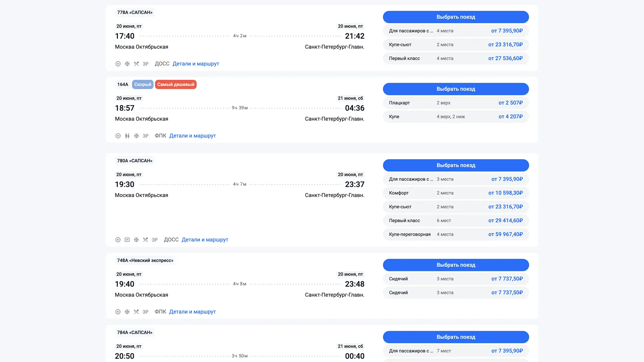Click the snowflake icon on Невский экспресс 748A
The width and height of the screenshot is (644, 362).
pyautogui.click(x=127, y=311)
